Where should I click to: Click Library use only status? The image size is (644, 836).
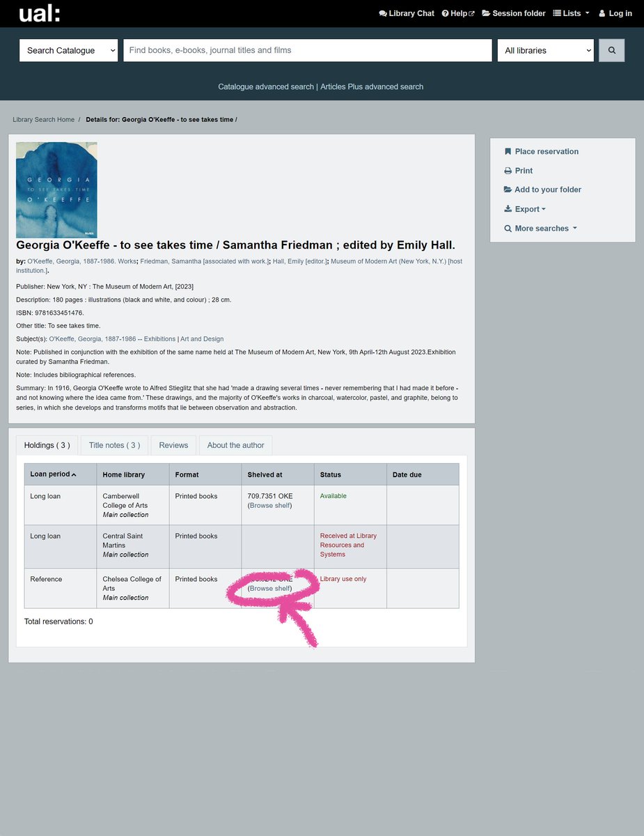(343, 579)
